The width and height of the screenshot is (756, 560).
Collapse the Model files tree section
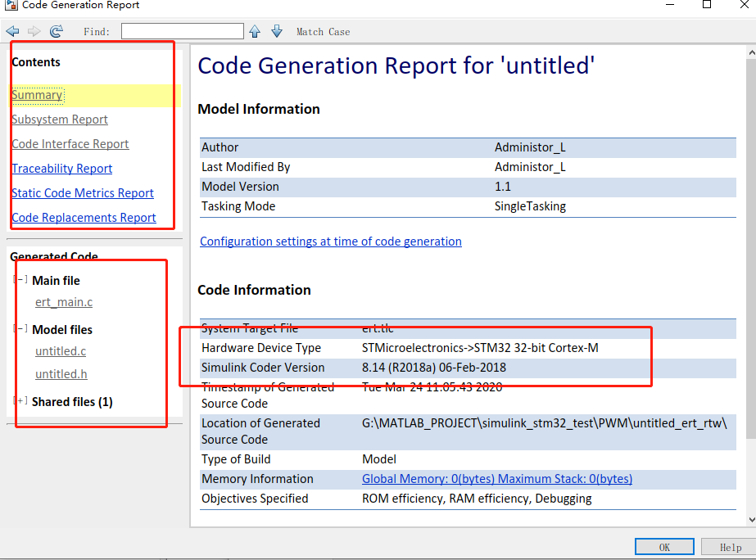21,329
